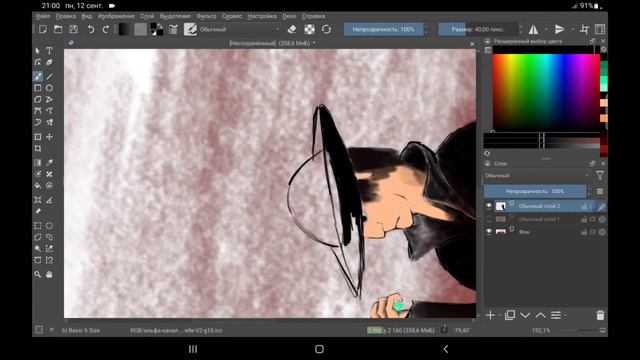Open the gradient fill selector

125,29
